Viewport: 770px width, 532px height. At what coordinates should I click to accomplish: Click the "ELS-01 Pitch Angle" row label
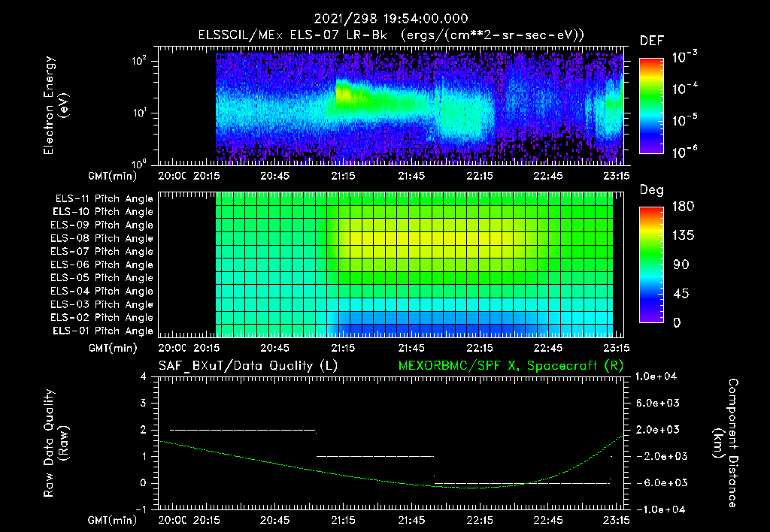(102, 331)
